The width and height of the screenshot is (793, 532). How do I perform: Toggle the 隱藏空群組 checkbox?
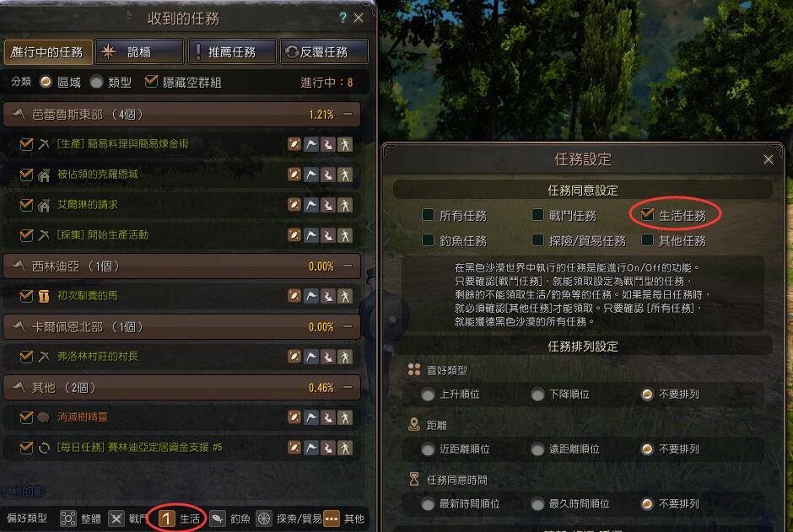pyautogui.click(x=151, y=81)
